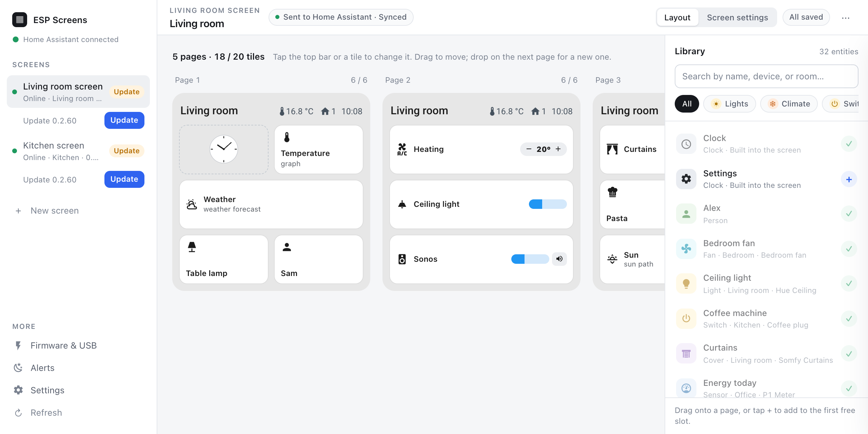Image resolution: width=868 pixels, height=434 pixels.
Task: Click the curtains icon on Curtains tile
Action: 612,150
